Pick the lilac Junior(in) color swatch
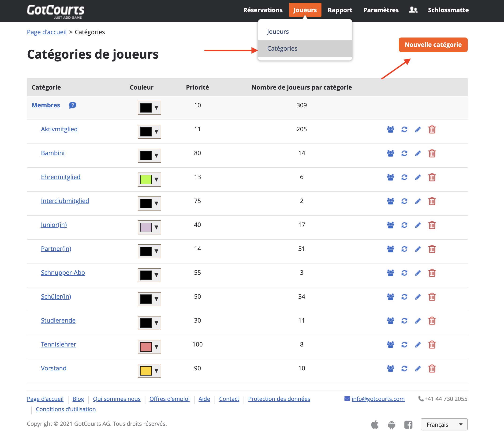 pos(146,227)
